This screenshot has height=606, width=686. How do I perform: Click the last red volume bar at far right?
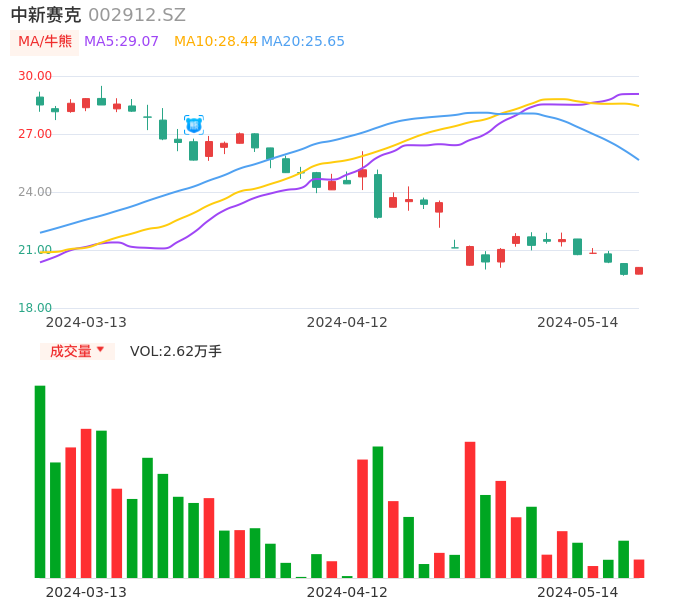pos(639,568)
